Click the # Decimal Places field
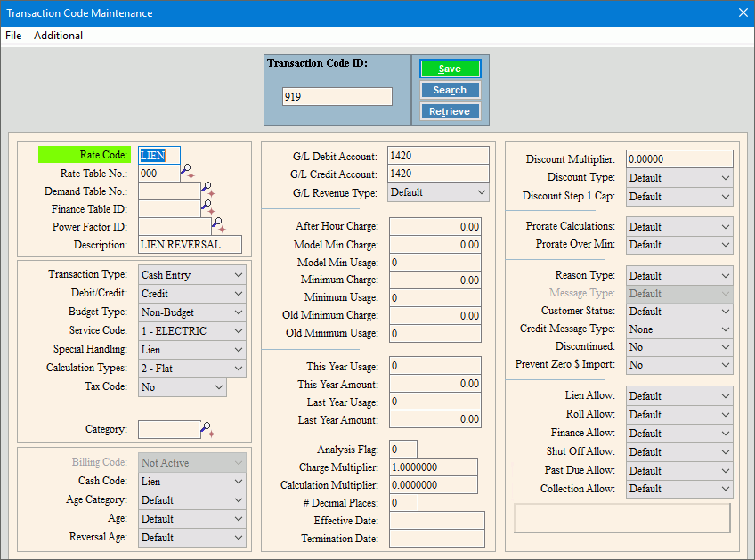The image size is (755, 560). (x=403, y=503)
